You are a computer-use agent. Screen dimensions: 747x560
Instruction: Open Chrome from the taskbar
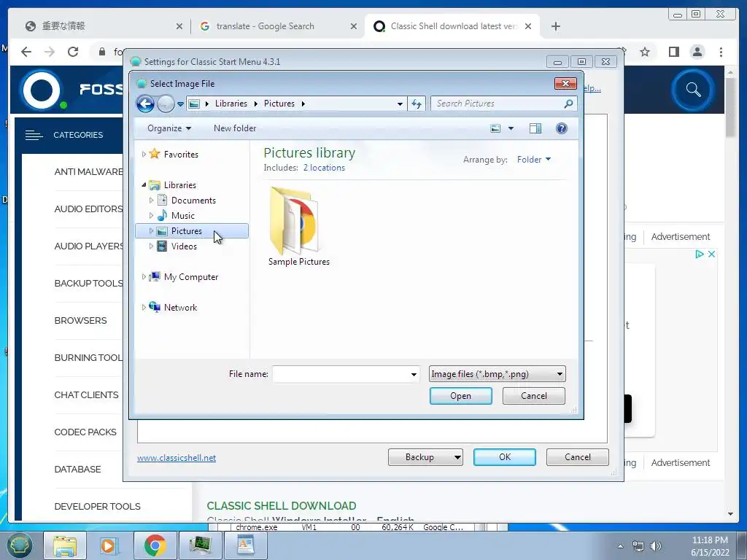click(155, 545)
